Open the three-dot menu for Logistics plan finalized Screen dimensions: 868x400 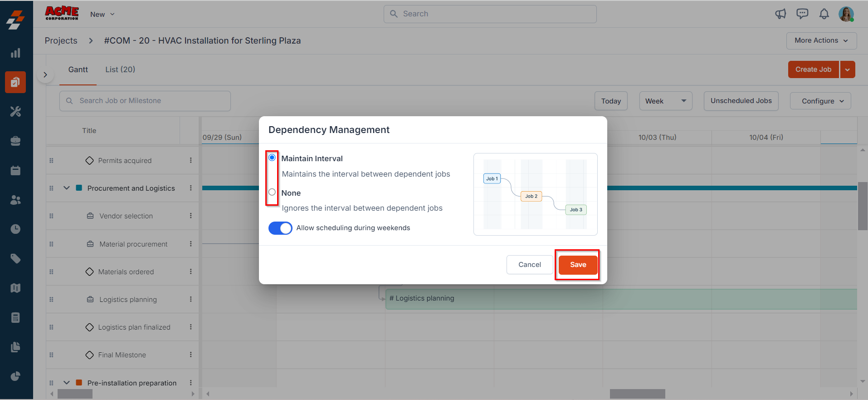point(191,327)
